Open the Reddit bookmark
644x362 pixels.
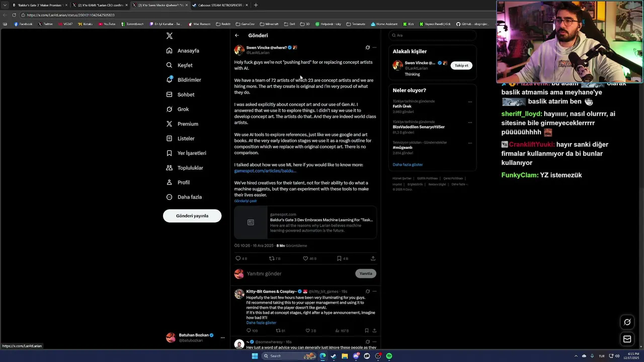[x=223, y=24]
